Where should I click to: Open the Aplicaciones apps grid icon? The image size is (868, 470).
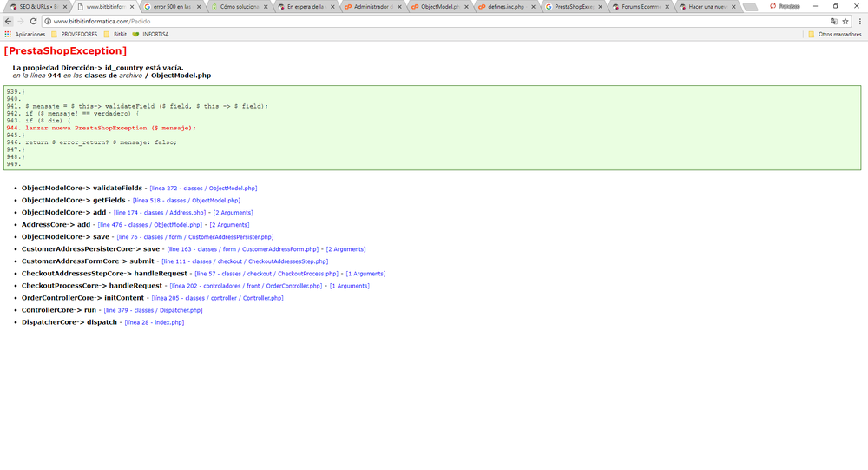pyautogui.click(x=8, y=35)
